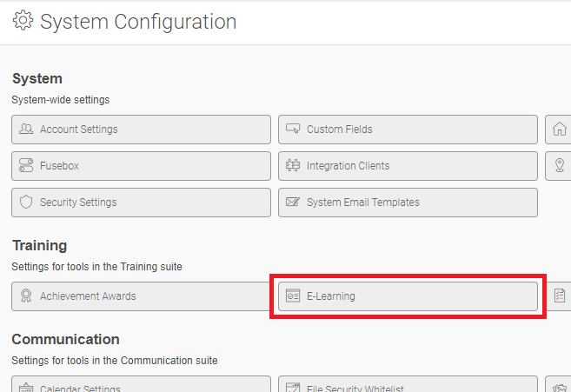Open Calendar Settings in Communication section

[x=141, y=384]
